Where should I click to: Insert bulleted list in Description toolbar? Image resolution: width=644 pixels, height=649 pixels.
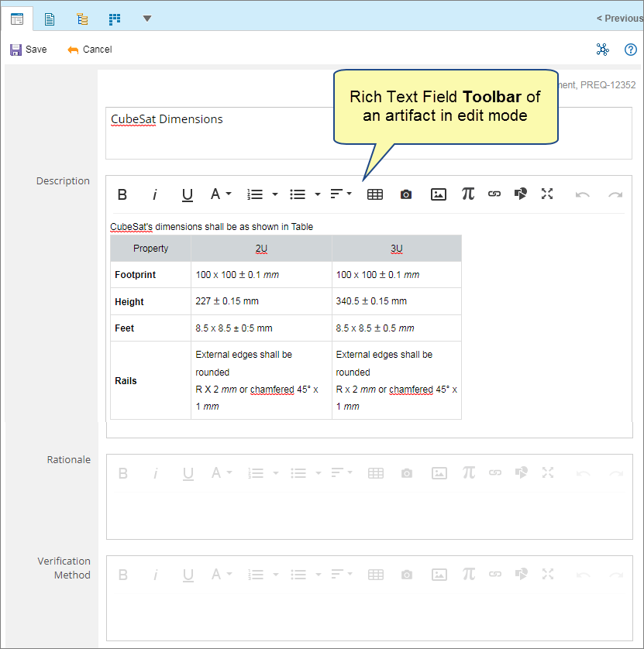point(298,194)
